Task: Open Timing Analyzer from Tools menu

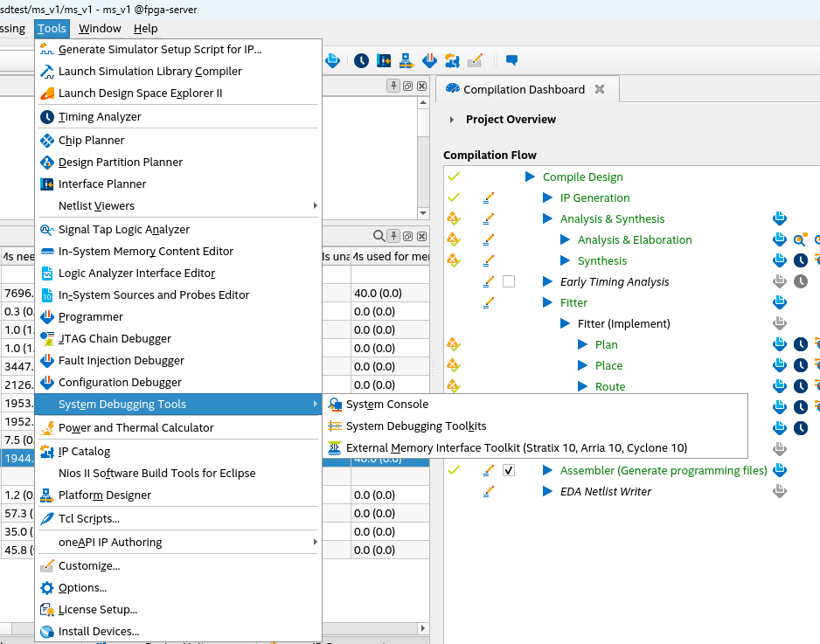Action: (99, 117)
